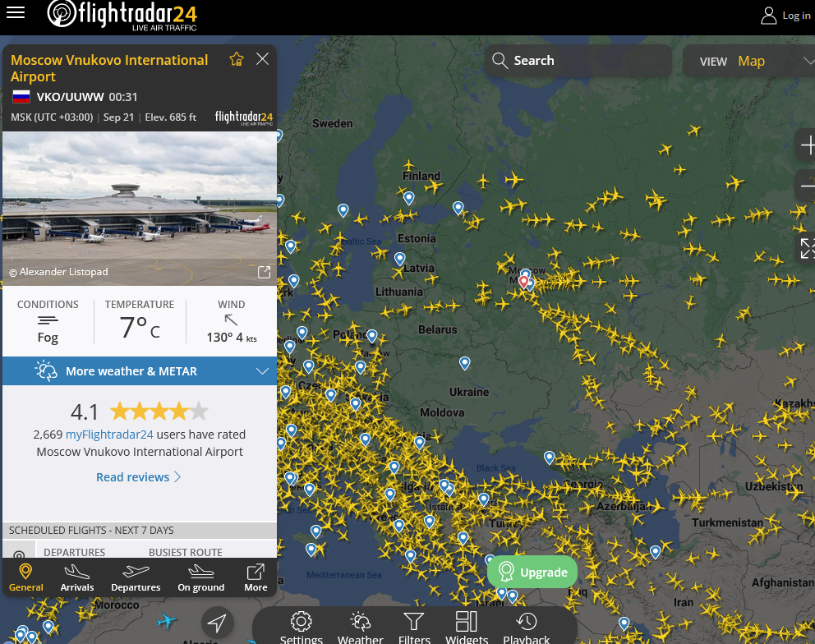Toggle the Weather layer options

click(360, 628)
